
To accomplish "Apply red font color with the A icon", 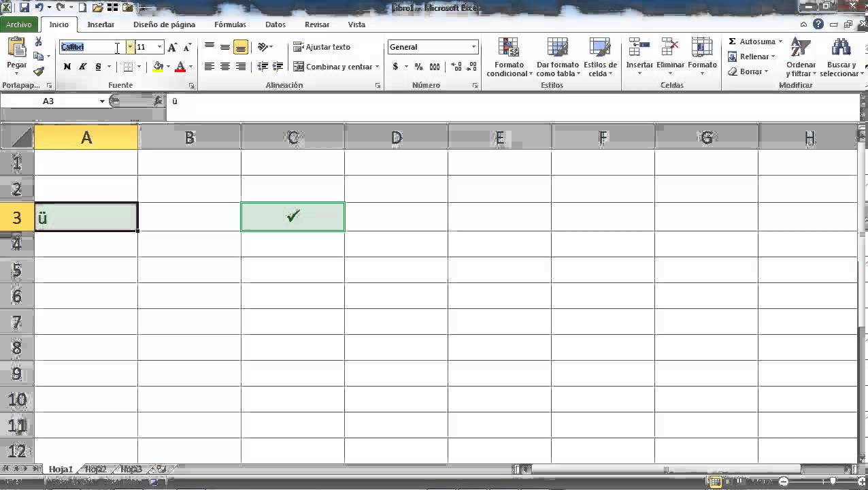I will (180, 67).
